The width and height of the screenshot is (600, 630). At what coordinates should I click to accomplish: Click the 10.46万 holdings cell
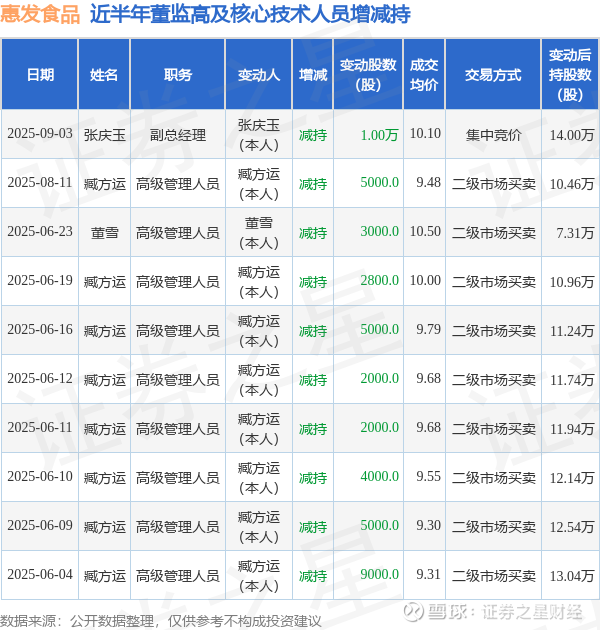tap(572, 184)
